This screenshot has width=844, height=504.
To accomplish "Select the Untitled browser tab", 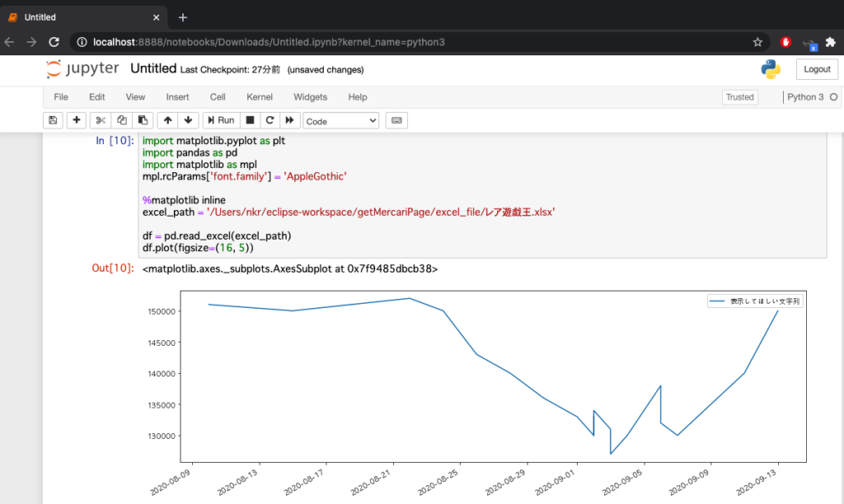I will pyautogui.click(x=83, y=17).
